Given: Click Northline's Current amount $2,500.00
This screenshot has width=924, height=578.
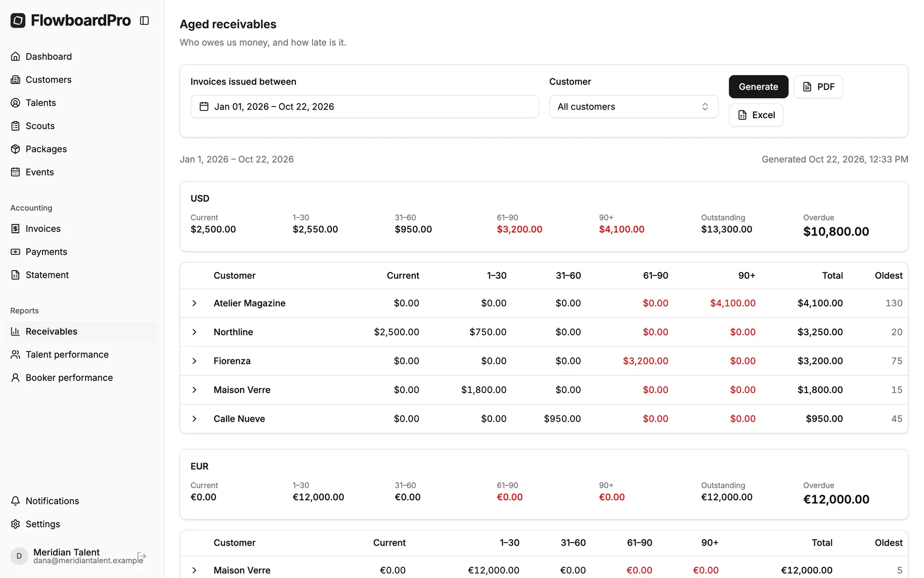Looking at the screenshot, I should (x=396, y=332).
